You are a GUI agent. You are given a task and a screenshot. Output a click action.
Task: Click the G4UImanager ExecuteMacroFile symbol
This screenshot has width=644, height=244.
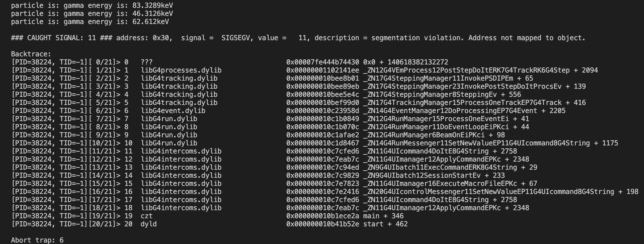(x=450, y=184)
